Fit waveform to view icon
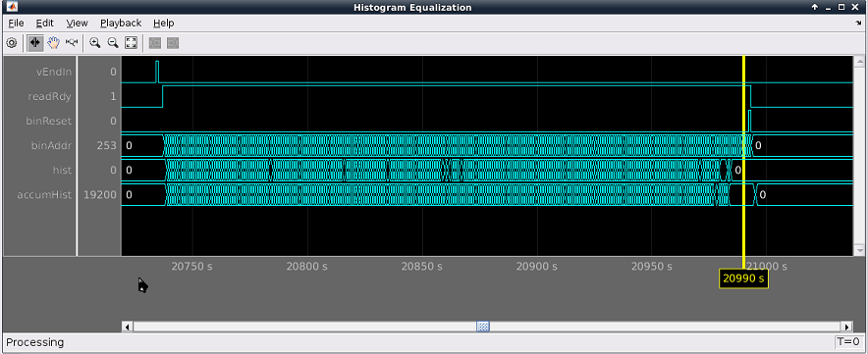This screenshot has height=354, width=868. coord(132,42)
